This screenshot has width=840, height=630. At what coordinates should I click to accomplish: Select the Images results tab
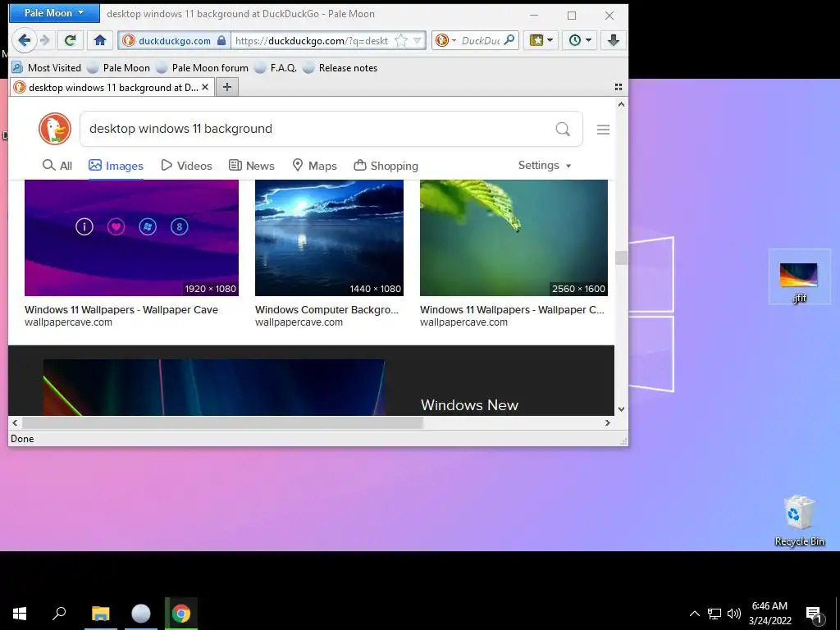(116, 166)
